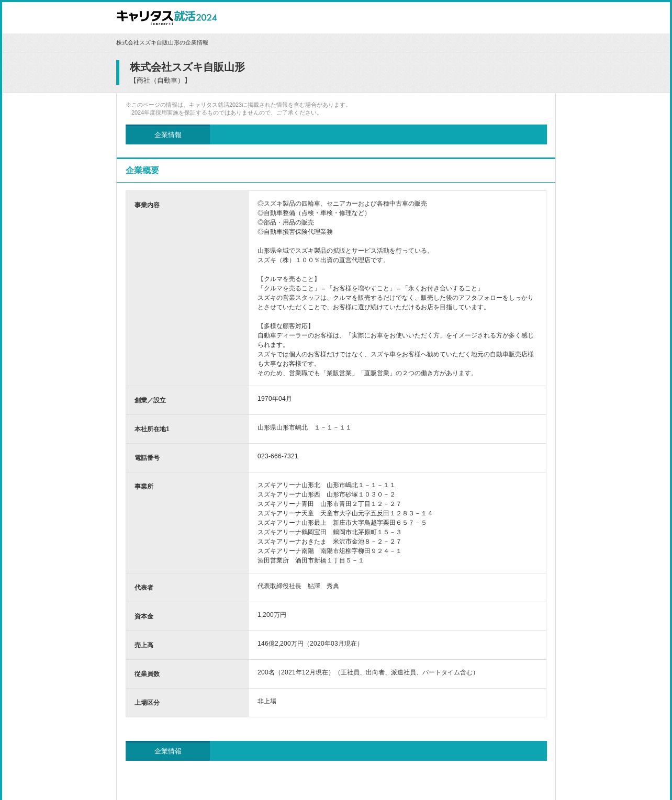Click phone number 023-666-7321

click(x=278, y=456)
